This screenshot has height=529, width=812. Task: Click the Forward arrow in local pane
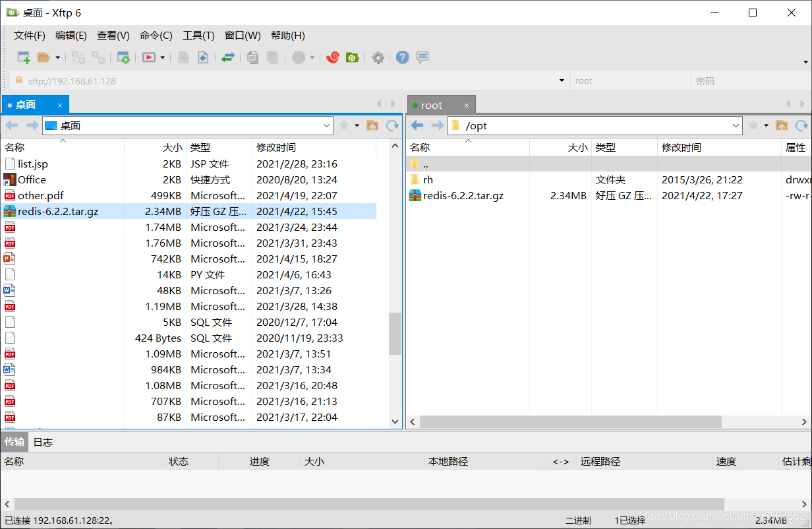tap(32, 125)
